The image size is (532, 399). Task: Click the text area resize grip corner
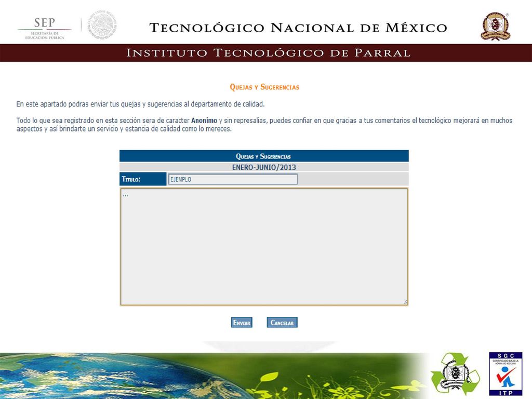pos(405,302)
